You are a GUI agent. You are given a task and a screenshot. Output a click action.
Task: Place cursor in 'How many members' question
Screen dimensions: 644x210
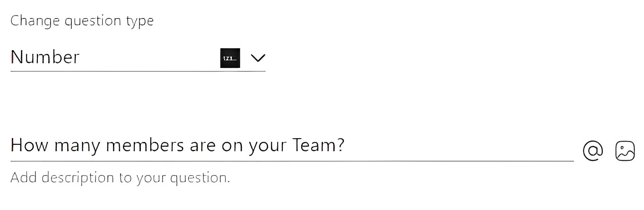[x=292, y=146]
